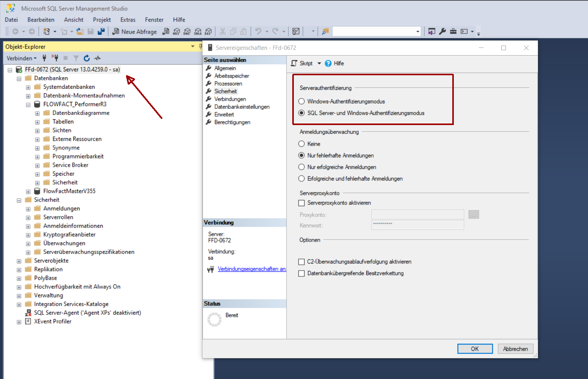Click the Visual Studio solution icon
Image resolution: width=588 pixels, height=379 pixels.
pyautogui.click(x=432, y=32)
